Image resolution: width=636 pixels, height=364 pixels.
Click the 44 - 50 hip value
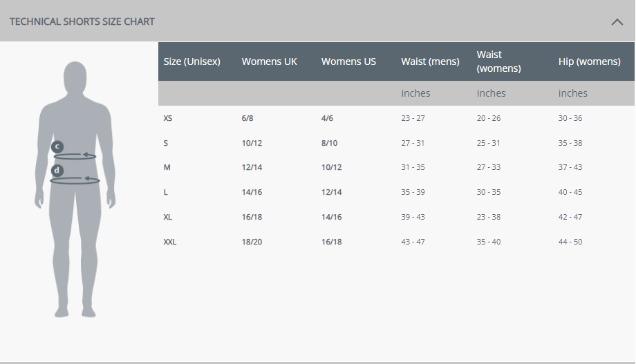[570, 242]
